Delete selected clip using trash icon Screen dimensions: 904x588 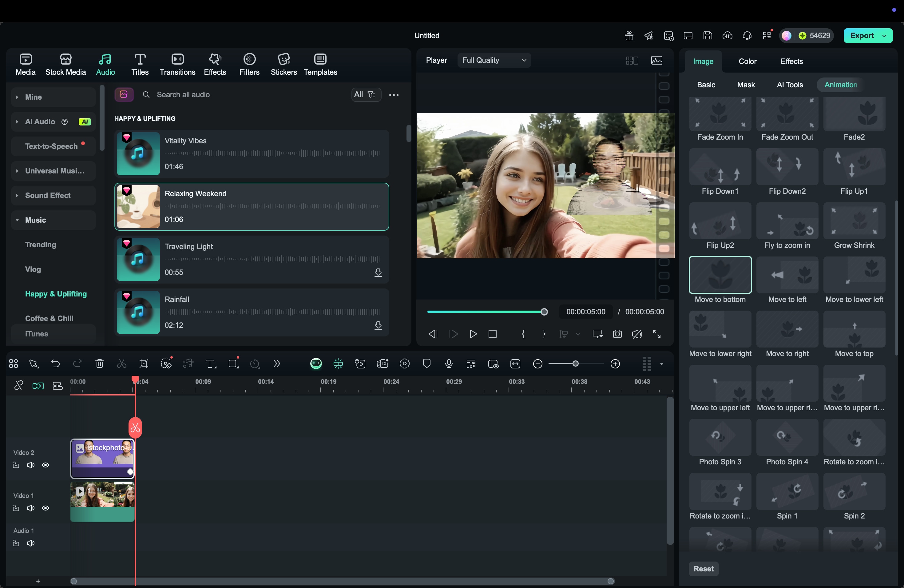pyautogui.click(x=100, y=364)
